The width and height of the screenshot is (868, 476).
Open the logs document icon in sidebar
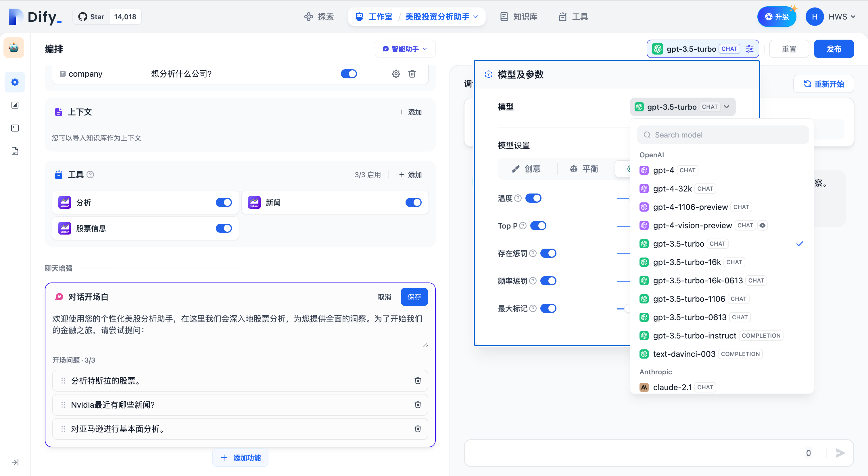(x=15, y=151)
